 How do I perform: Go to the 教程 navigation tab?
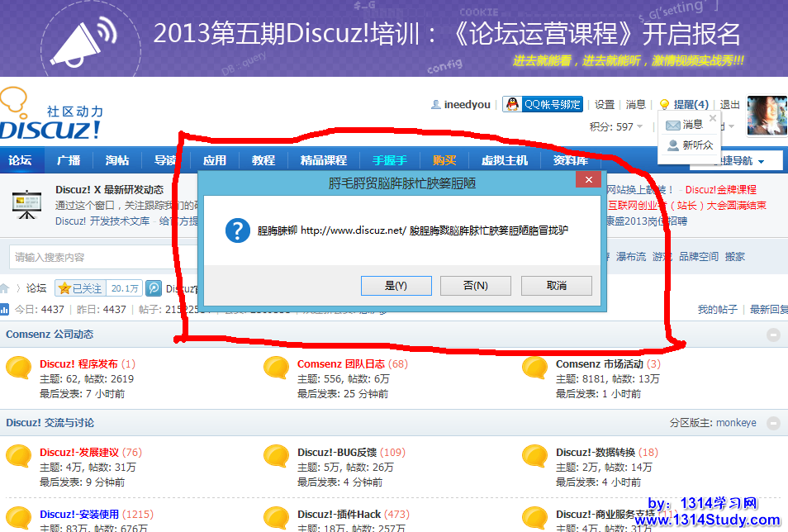[x=263, y=160]
